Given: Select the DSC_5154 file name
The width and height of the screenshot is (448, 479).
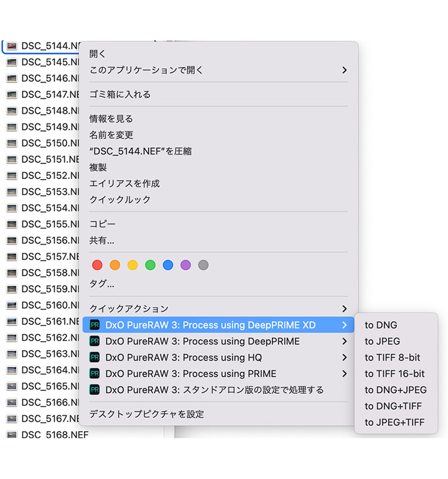Looking at the screenshot, I should click(x=50, y=208).
